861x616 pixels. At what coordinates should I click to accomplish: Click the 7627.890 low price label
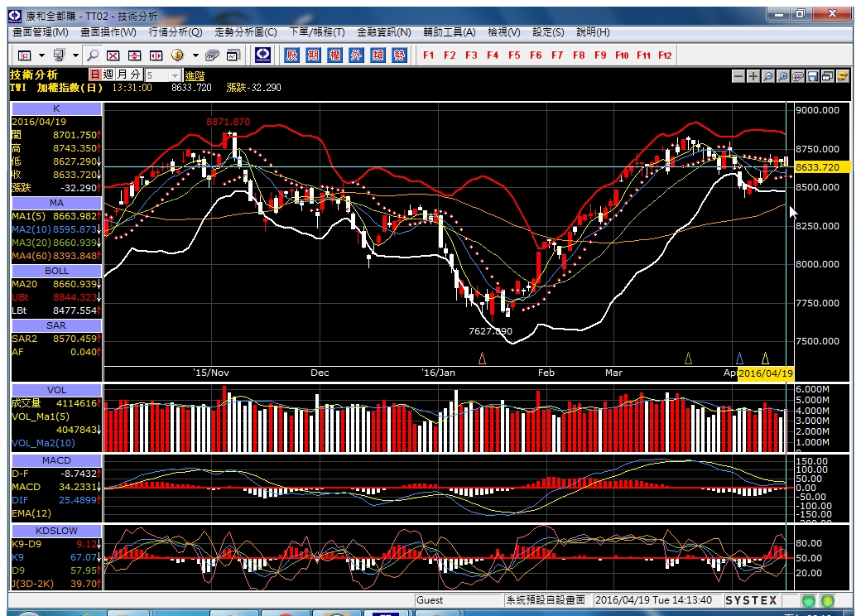(490, 331)
